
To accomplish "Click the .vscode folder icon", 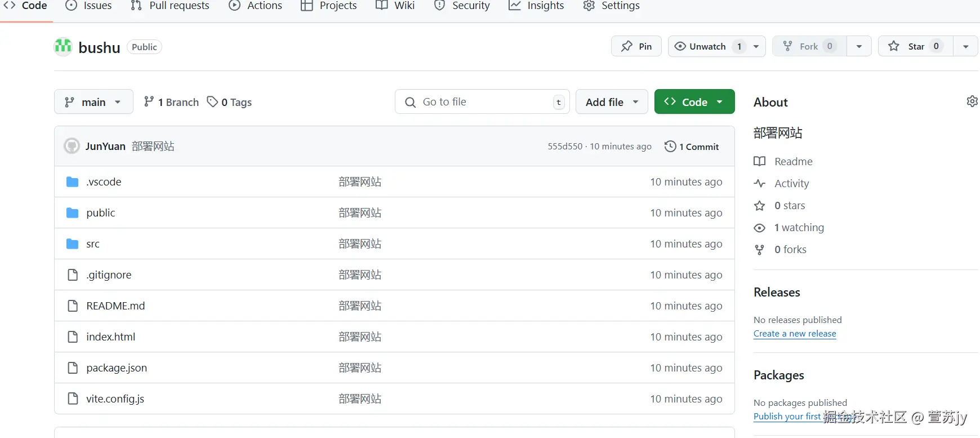I will 72,182.
